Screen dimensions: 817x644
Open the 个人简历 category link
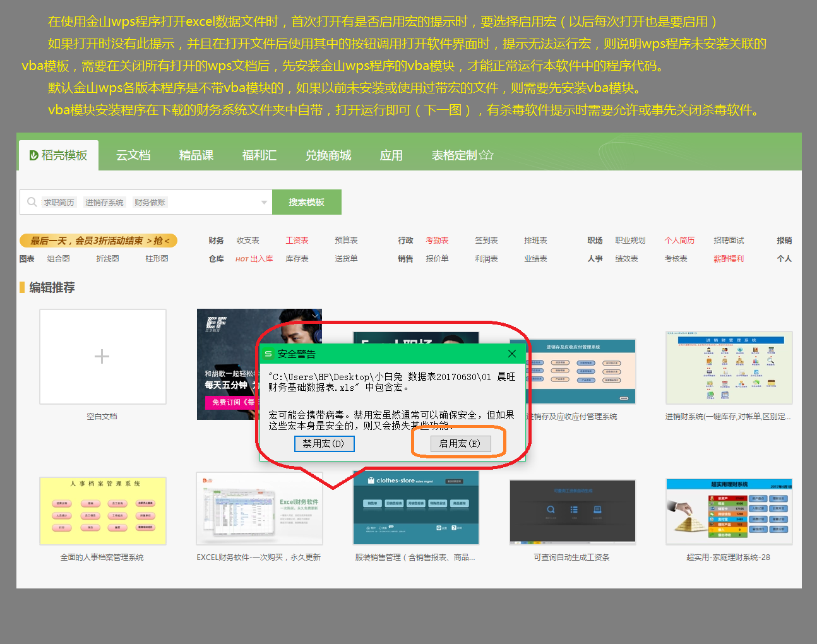[681, 240]
